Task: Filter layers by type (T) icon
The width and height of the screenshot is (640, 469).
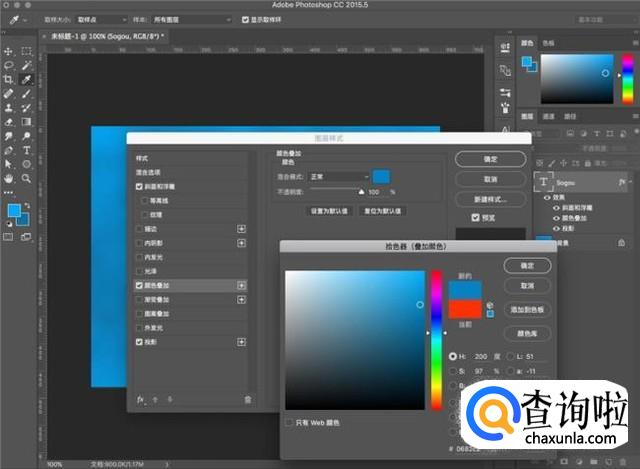Action: [597, 133]
